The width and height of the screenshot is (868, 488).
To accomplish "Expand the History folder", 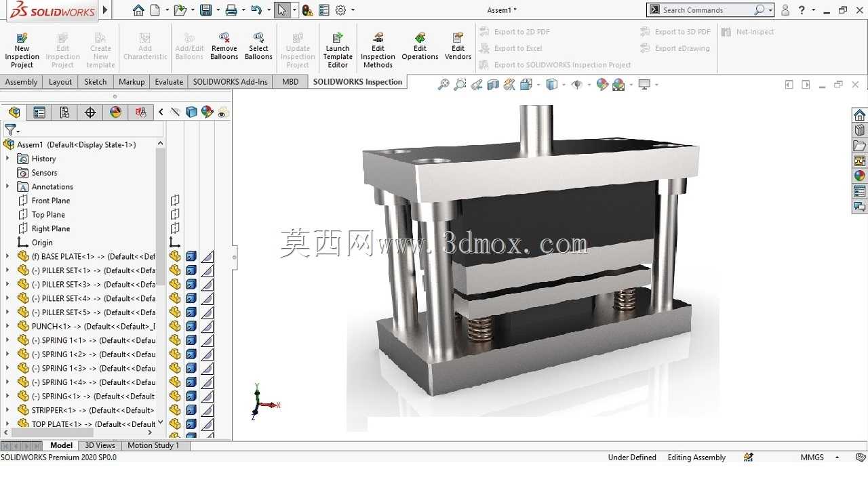I will tap(7, 159).
